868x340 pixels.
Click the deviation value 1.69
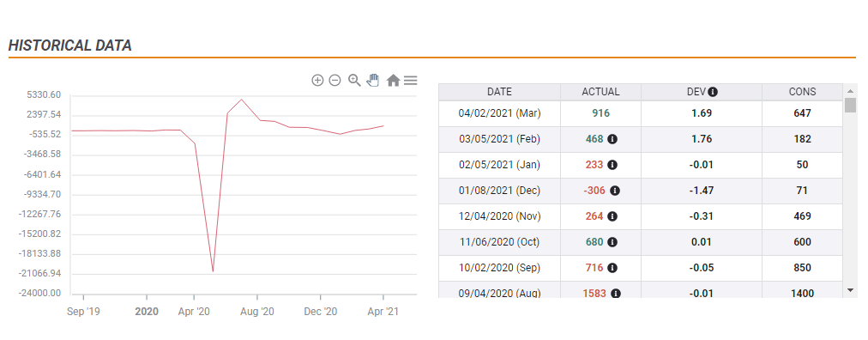[702, 113]
